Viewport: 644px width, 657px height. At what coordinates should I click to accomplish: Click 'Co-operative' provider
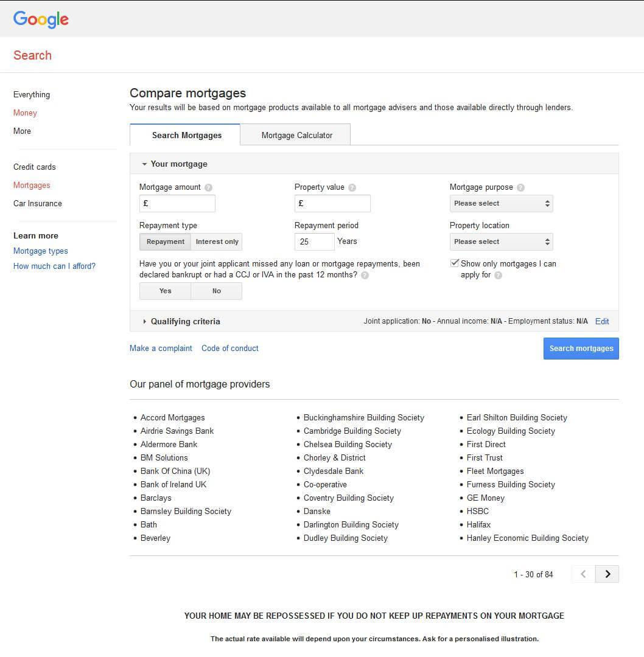325,485
